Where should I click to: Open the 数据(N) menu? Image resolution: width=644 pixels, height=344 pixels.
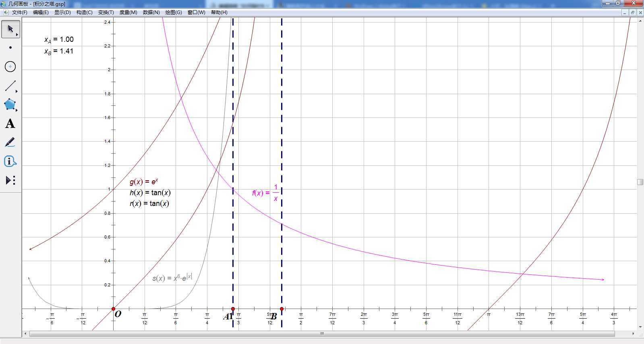coord(151,12)
